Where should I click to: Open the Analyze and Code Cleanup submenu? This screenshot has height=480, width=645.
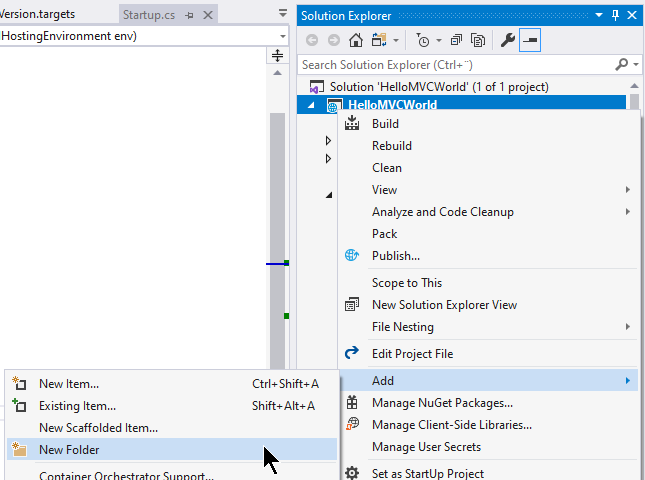coord(489,212)
